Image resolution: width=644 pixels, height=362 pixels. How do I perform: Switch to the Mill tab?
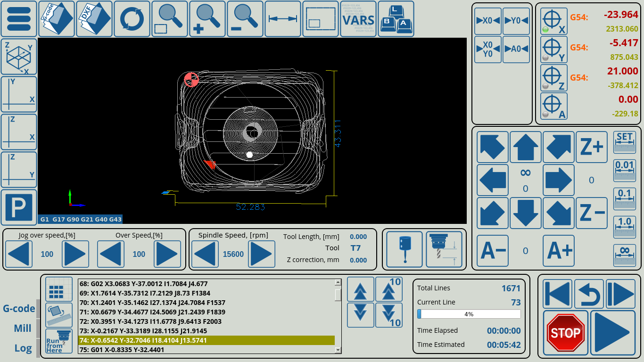tap(22, 329)
